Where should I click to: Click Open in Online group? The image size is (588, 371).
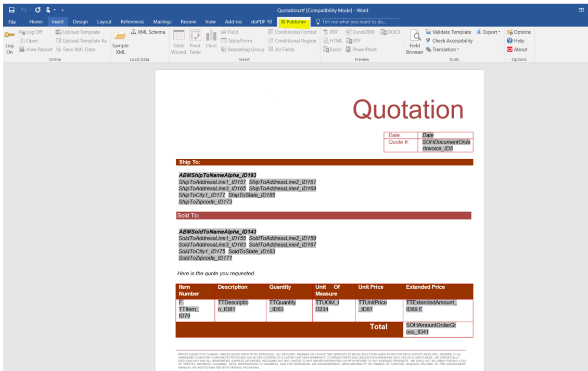[29, 41]
